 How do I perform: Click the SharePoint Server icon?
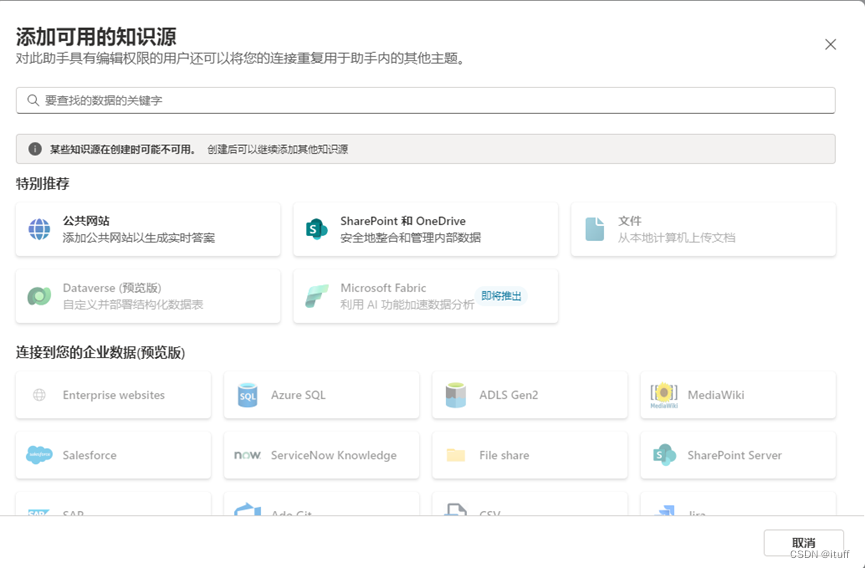point(664,455)
